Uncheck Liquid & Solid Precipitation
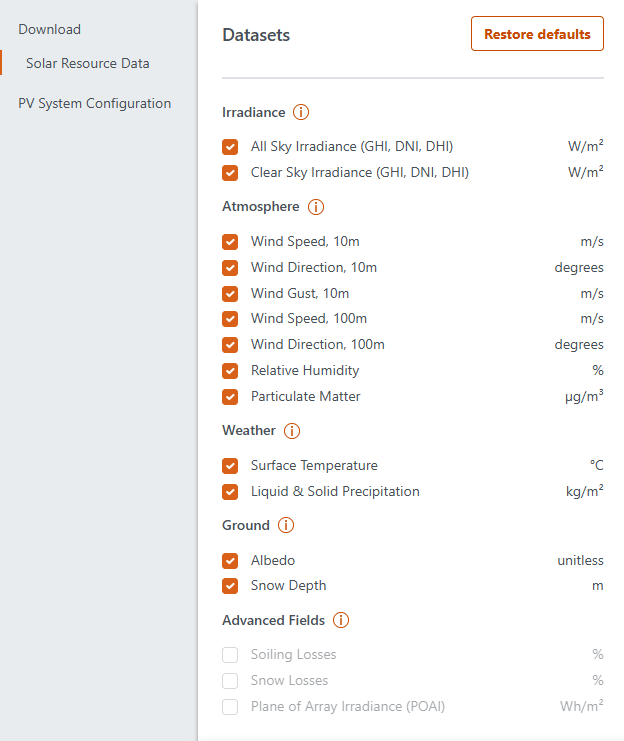Screen dimensions: 624x741 coord(230,492)
